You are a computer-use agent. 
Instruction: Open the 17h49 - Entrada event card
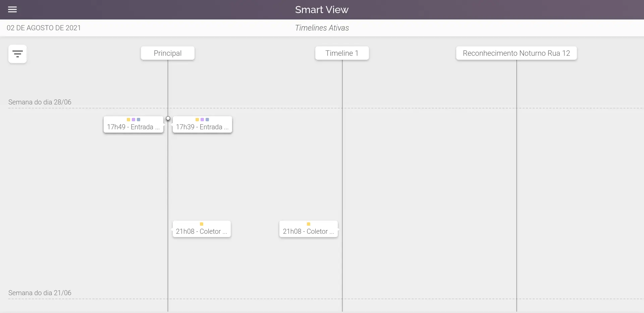pyautogui.click(x=133, y=127)
